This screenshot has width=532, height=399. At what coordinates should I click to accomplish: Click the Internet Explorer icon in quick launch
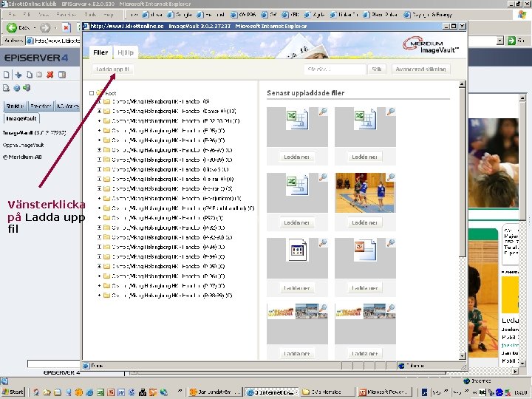point(89,392)
